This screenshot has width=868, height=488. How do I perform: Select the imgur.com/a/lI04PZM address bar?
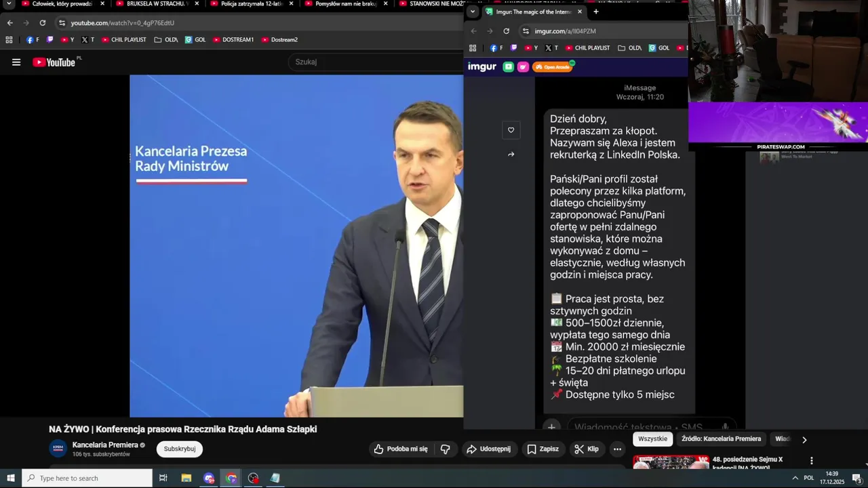coord(603,31)
